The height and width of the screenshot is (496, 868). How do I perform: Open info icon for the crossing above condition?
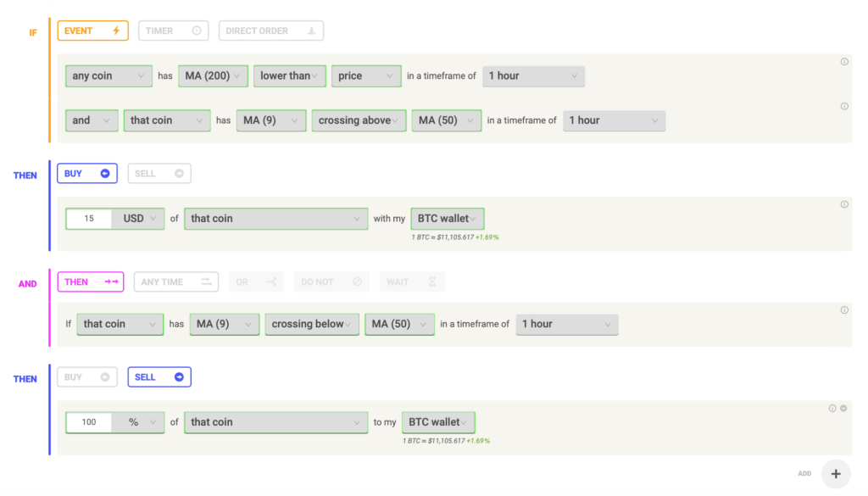coord(844,106)
